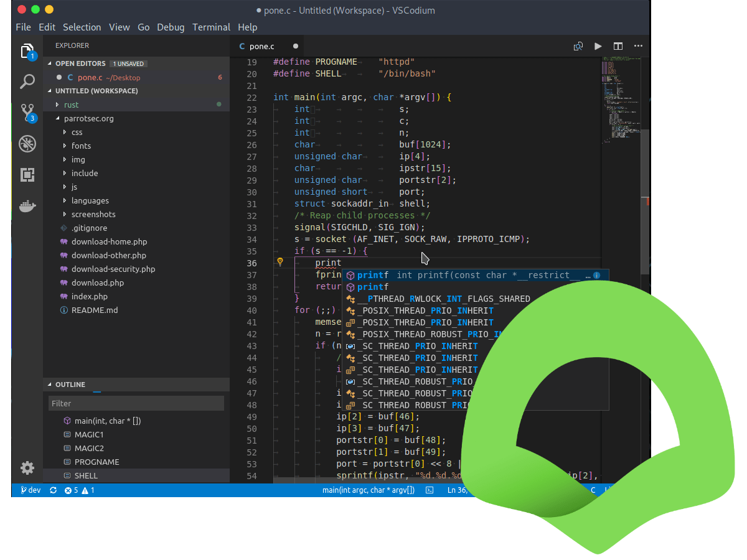Click the open changes icon in editor toolbar

(x=578, y=46)
